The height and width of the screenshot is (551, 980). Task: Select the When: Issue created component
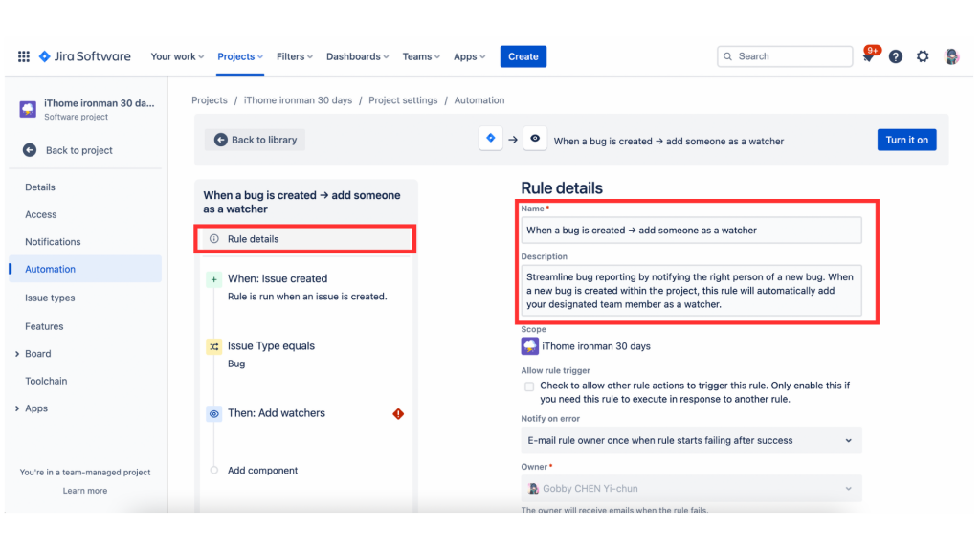tap(278, 278)
